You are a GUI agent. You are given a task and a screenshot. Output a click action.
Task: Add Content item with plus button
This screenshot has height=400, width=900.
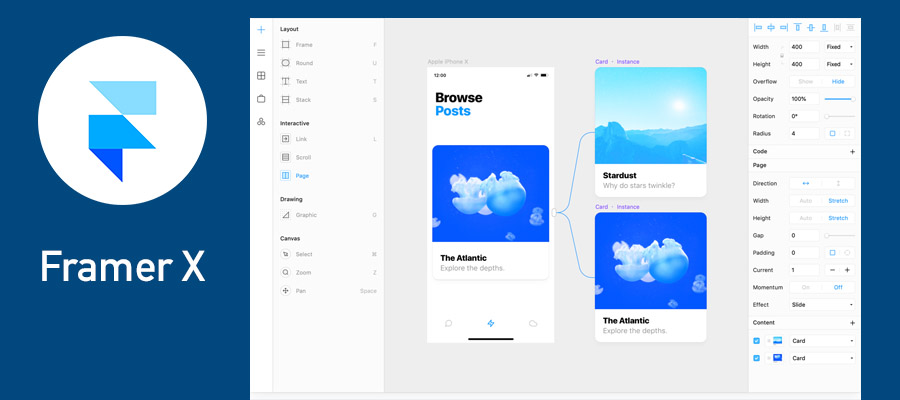click(852, 323)
